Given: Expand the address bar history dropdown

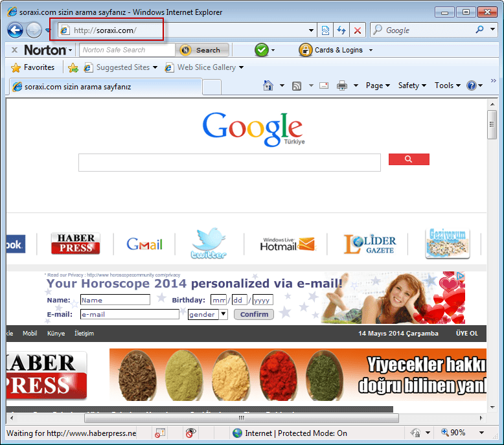Looking at the screenshot, I should (x=311, y=30).
